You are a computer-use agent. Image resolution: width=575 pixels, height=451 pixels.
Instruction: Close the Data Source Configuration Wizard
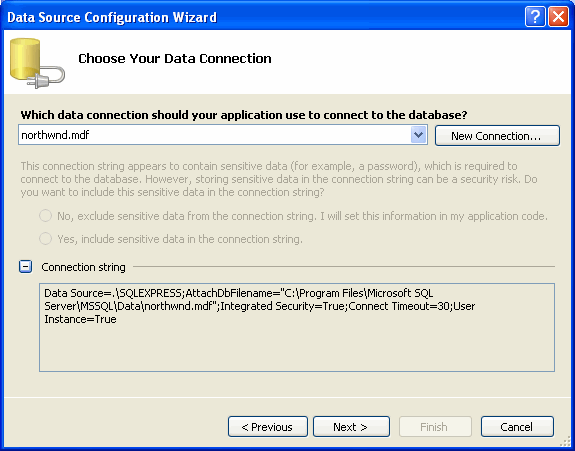[558, 17]
